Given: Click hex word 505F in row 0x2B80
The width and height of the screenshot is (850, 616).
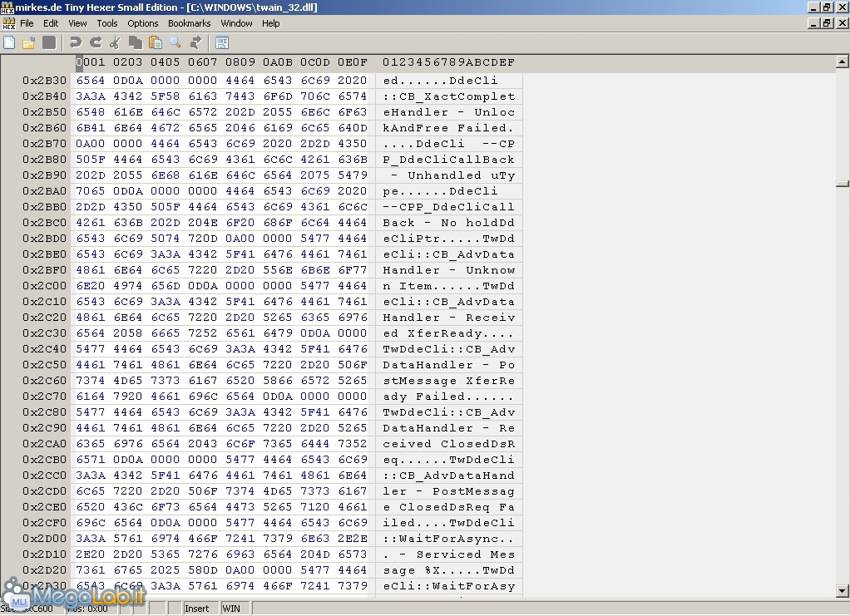Looking at the screenshot, I should pyautogui.click(x=91, y=160).
